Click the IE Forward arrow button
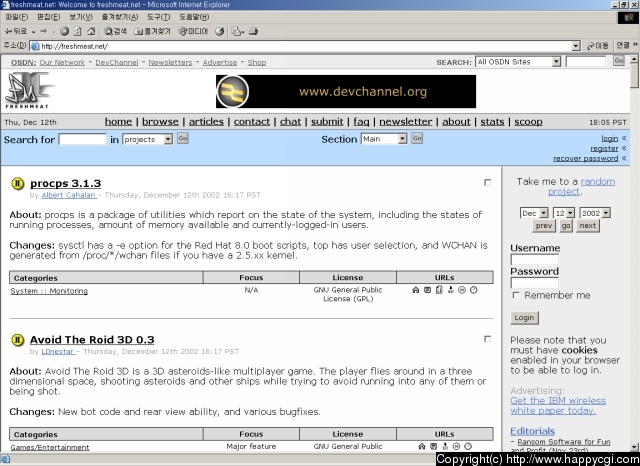The height and width of the screenshot is (466, 640). click(44, 31)
